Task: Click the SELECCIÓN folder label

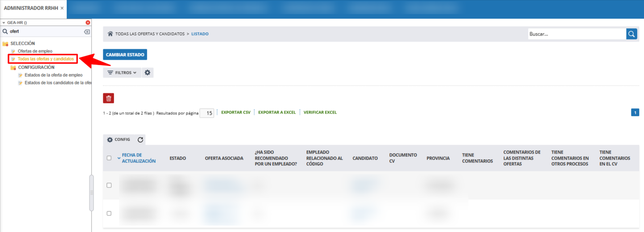Action: click(x=23, y=43)
